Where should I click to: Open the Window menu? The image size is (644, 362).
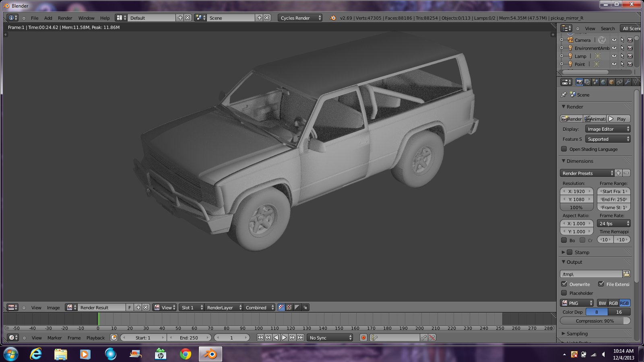click(86, 18)
